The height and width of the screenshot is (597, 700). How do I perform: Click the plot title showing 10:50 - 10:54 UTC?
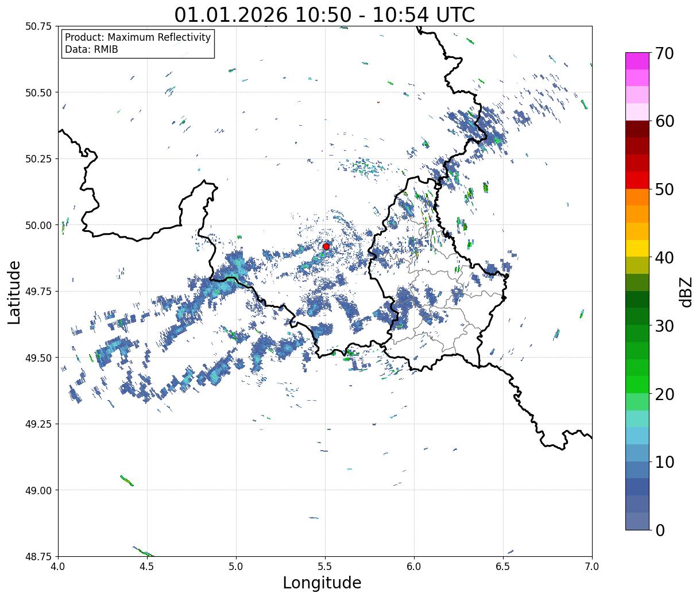click(x=324, y=15)
